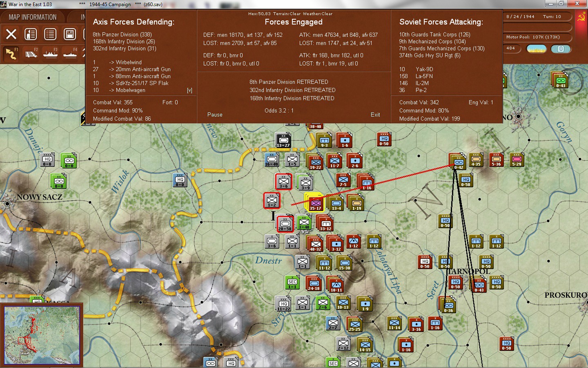Select the 2=7 German infantry unit

[x=333, y=323]
